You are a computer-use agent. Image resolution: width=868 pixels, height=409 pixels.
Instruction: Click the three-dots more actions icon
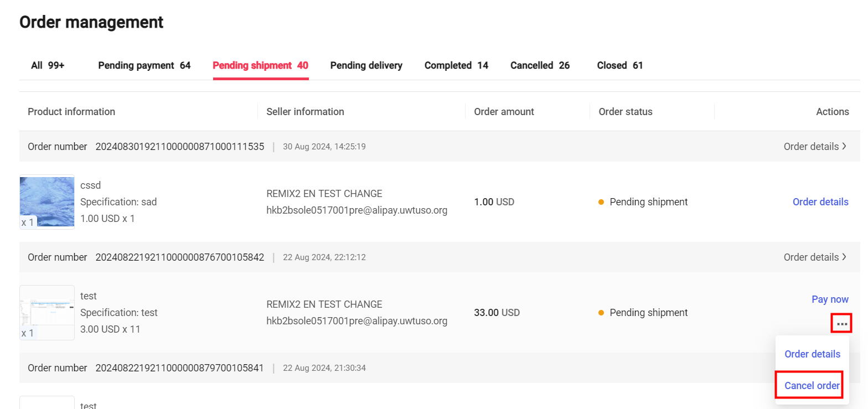pos(841,323)
